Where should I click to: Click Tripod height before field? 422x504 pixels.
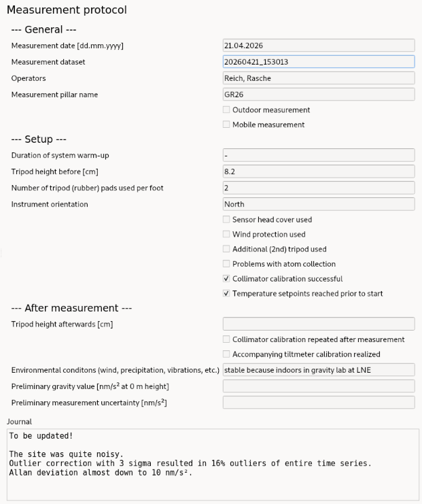[318, 171]
